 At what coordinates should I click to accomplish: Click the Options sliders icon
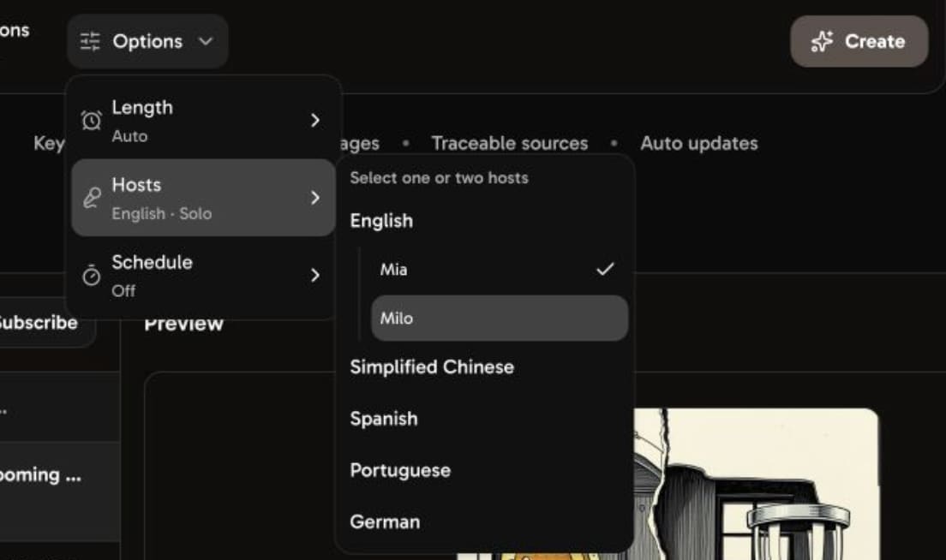click(x=90, y=42)
